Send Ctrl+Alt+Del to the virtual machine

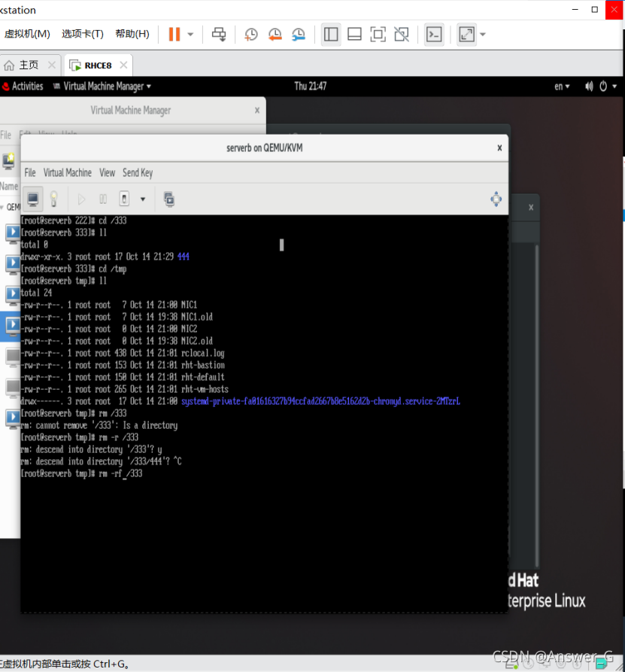click(x=219, y=35)
